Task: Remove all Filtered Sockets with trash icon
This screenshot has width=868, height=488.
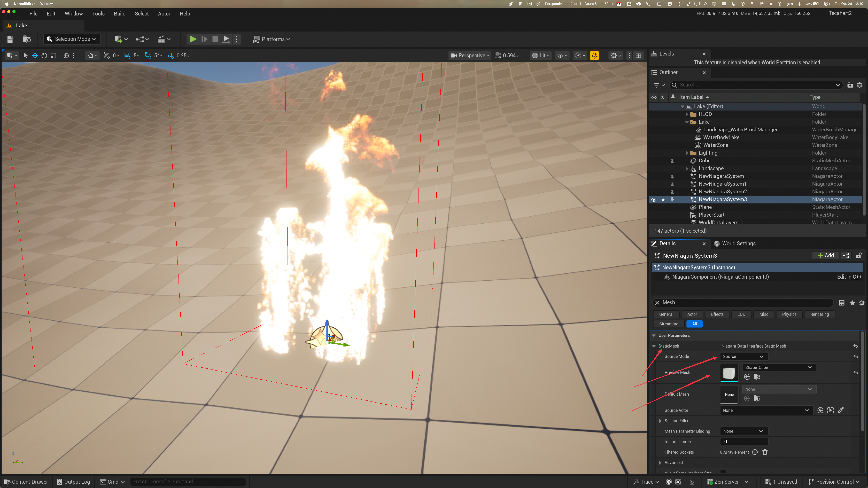Action: tap(765, 452)
